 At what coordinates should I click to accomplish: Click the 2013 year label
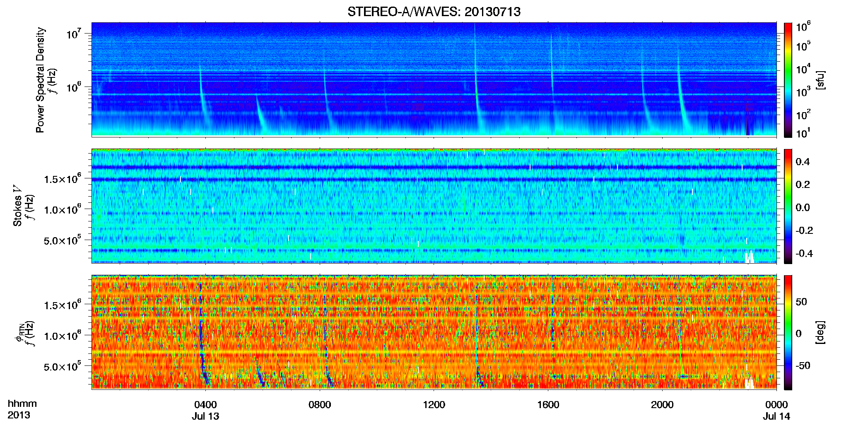coord(19,415)
